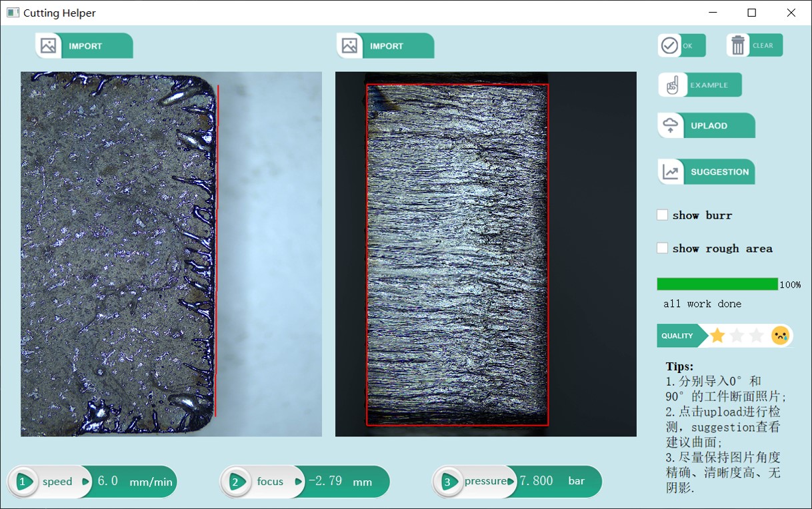The image size is (812, 509).
Task: Click the number 3 pressure arrow badge
Action: click(449, 482)
